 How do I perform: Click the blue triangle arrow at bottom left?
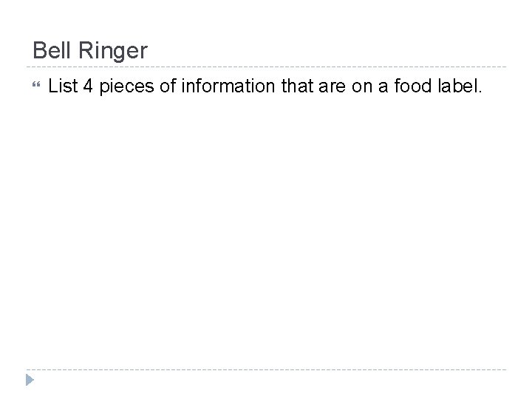pos(30,380)
